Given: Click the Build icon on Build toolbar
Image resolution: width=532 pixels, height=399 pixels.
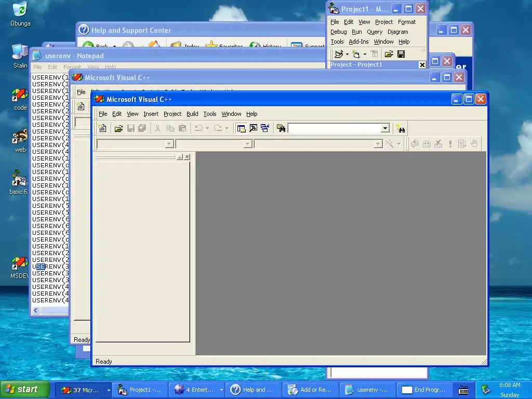Looking at the screenshot, I should [427, 144].
